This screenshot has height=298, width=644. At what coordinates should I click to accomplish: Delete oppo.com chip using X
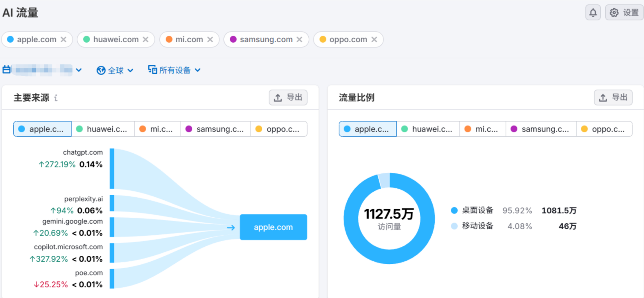click(374, 39)
